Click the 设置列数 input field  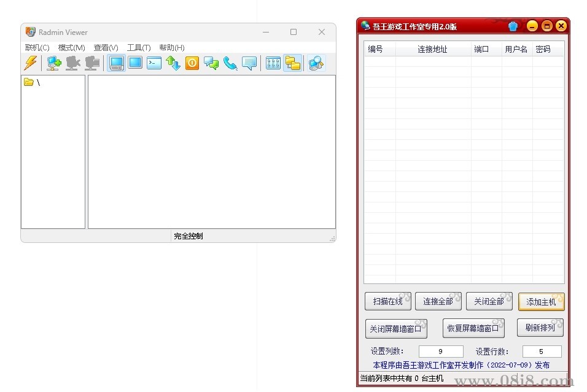click(x=441, y=352)
